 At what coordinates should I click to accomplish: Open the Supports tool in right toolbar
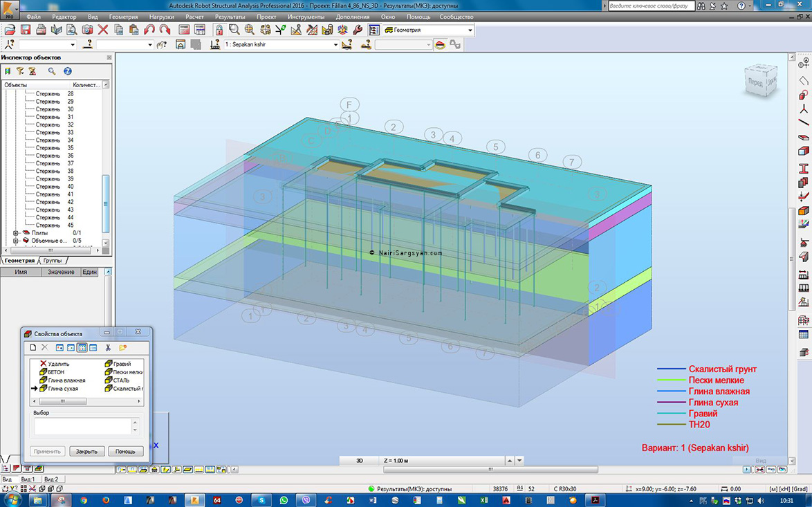[x=803, y=242]
